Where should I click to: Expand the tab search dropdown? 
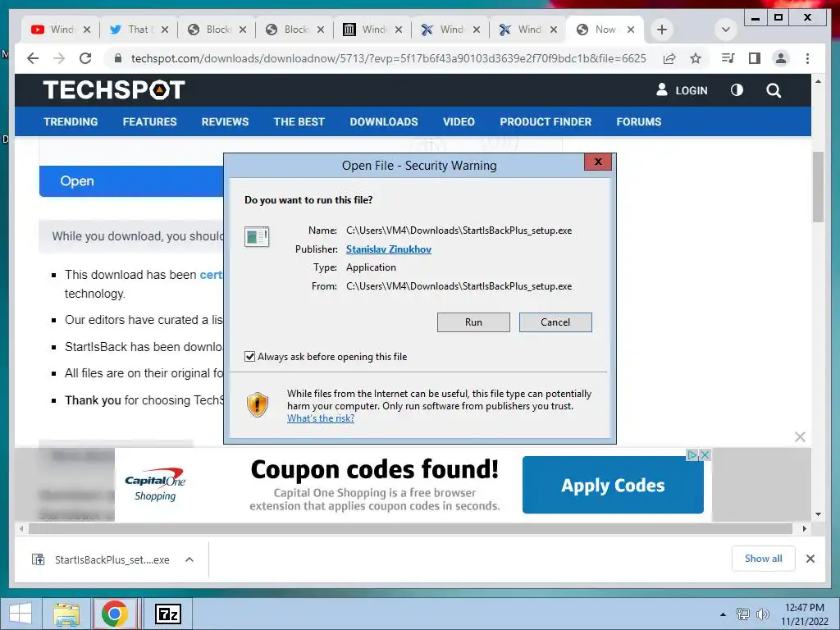[726, 30]
